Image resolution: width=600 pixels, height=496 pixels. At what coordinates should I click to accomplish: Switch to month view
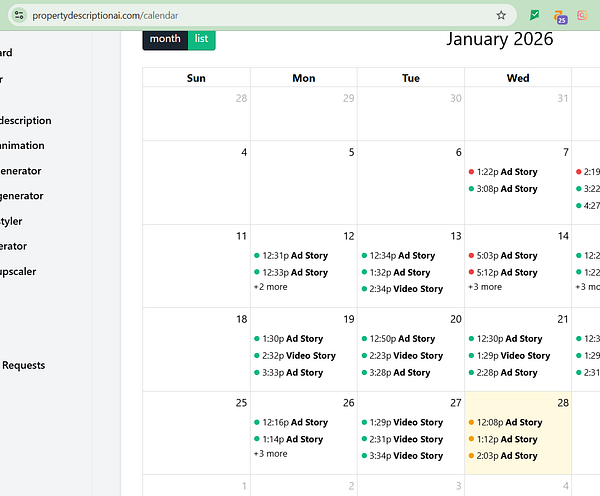tap(165, 39)
